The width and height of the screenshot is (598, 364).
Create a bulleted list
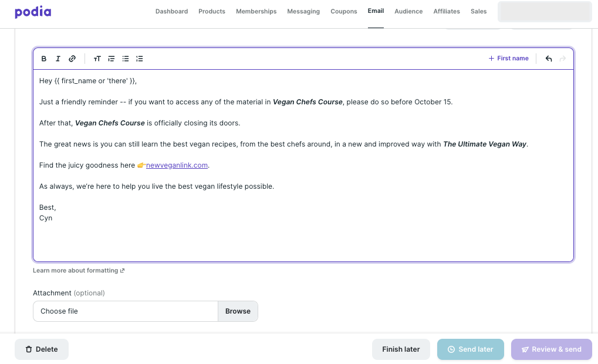(125, 59)
